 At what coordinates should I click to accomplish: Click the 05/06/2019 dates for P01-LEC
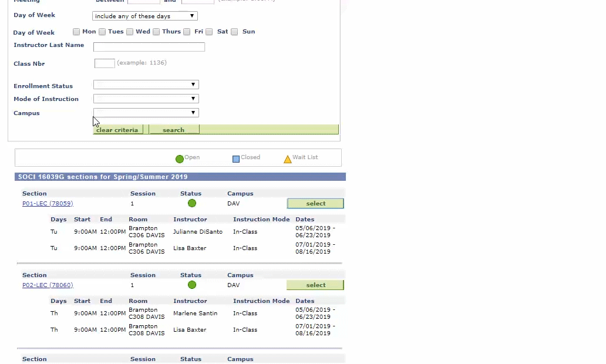click(x=315, y=231)
